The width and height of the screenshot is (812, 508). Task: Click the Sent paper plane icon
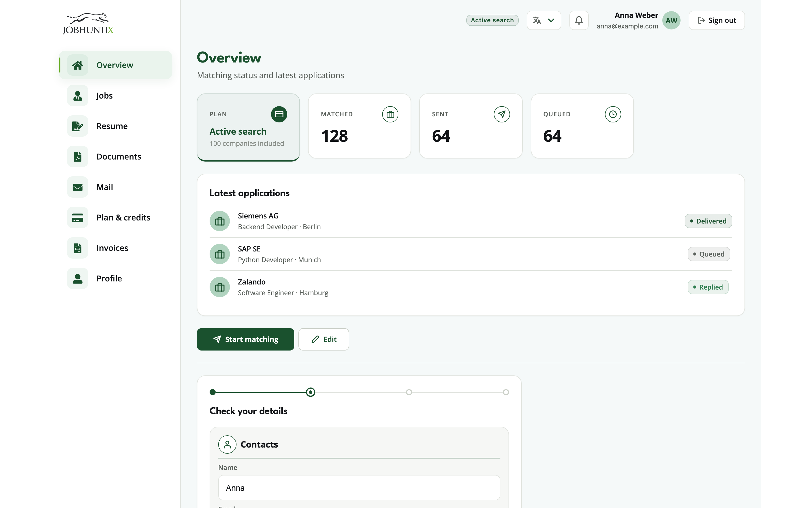click(502, 114)
